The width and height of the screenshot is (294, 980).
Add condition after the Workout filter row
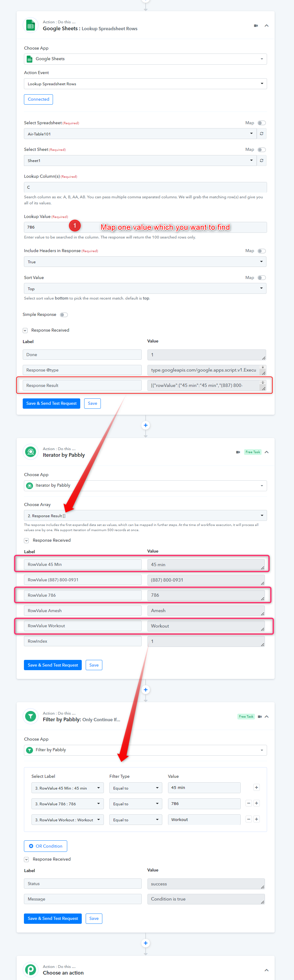[257, 819]
